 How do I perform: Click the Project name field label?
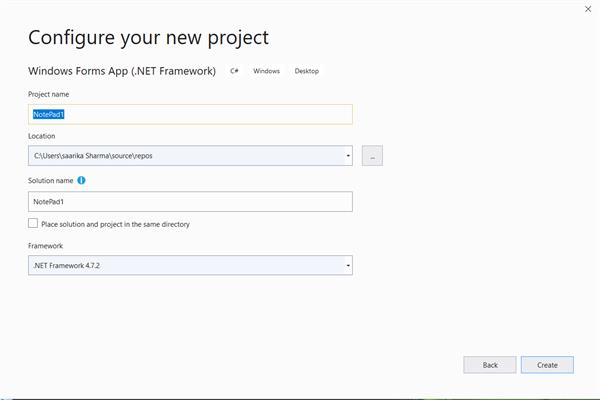[x=49, y=94]
